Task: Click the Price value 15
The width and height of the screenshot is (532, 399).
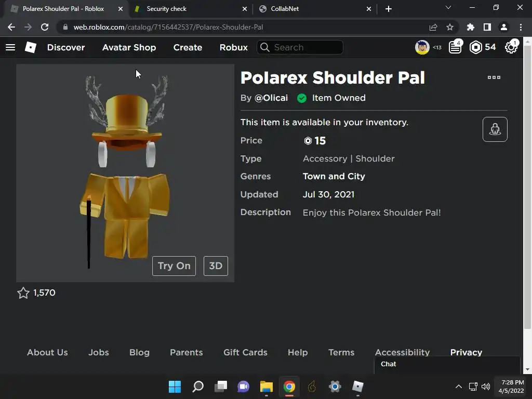Action: tap(320, 141)
